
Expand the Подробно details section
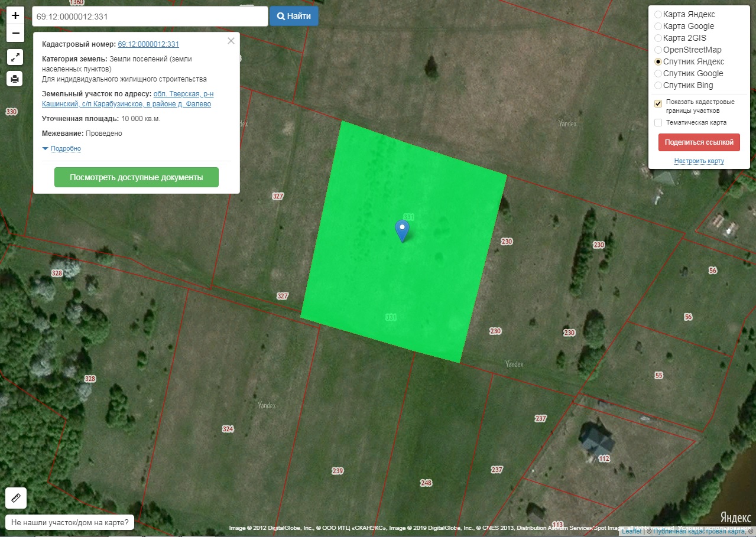pyautogui.click(x=66, y=148)
